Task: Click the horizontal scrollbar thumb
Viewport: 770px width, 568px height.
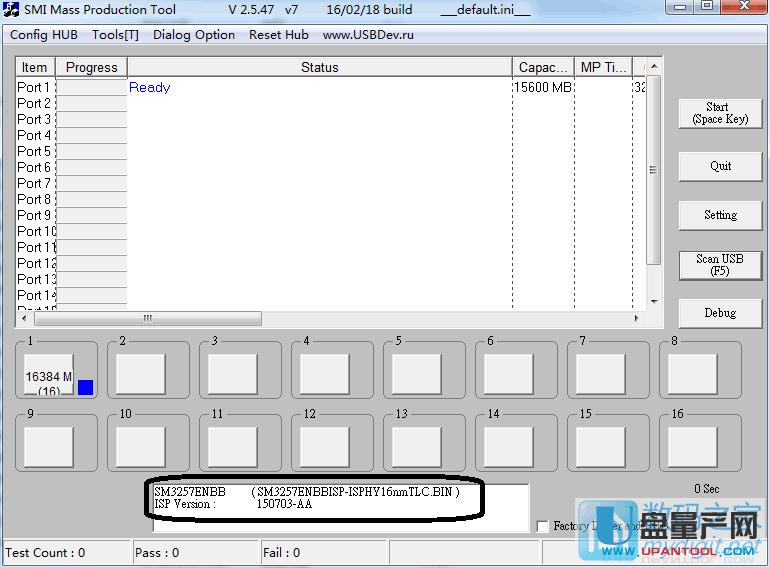Action: 148,318
